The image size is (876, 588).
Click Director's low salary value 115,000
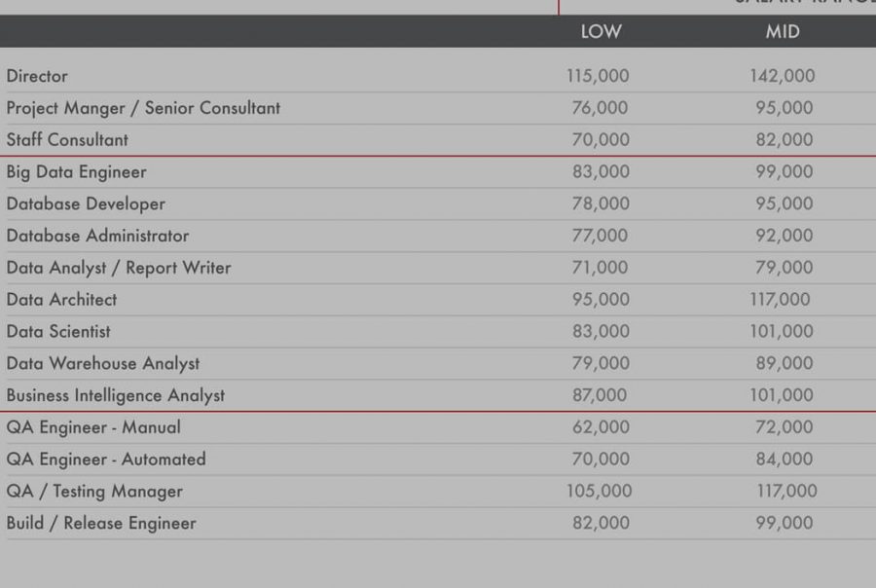pos(598,76)
